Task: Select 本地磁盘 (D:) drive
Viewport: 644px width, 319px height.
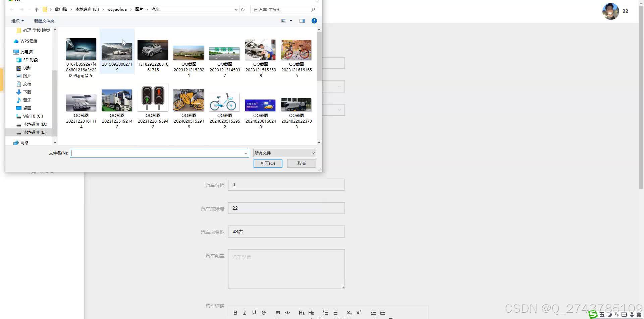Action: [x=35, y=124]
